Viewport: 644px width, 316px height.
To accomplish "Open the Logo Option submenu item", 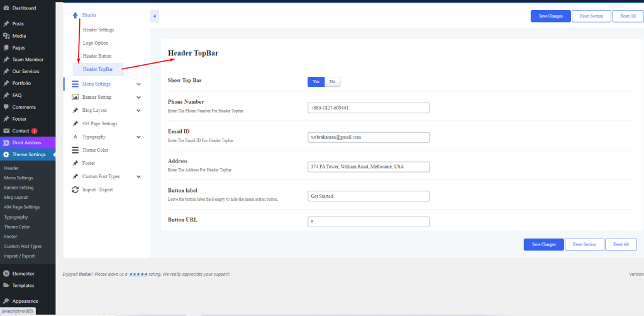I will [96, 43].
